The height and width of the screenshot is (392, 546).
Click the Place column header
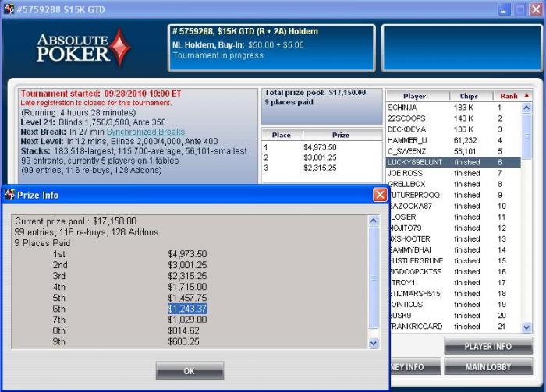[282, 135]
